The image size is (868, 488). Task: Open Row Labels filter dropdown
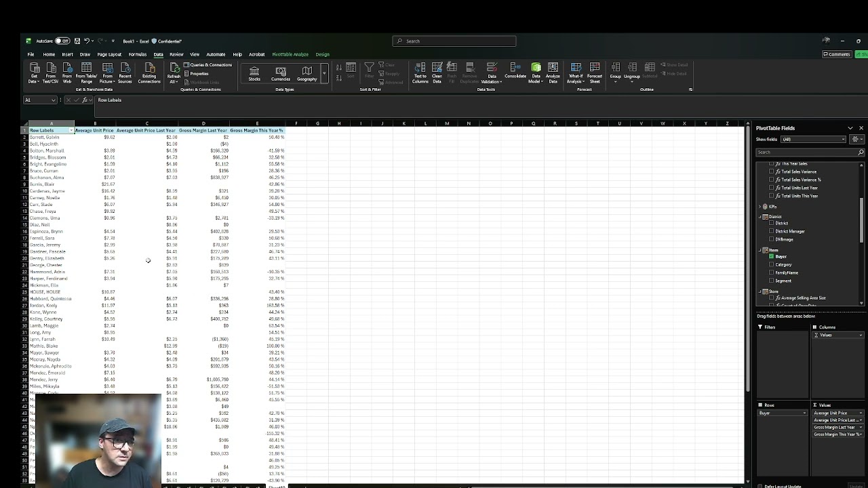pyautogui.click(x=71, y=130)
